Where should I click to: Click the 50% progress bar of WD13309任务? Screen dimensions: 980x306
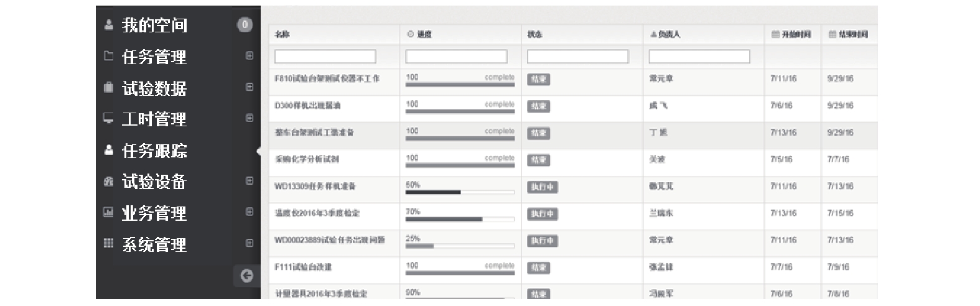coord(460,192)
